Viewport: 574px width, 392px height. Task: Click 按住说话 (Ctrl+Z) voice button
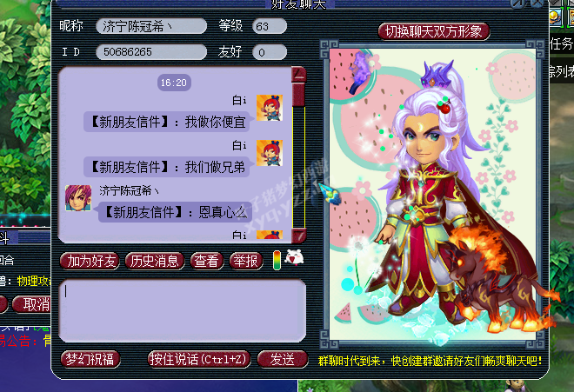click(x=199, y=359)
